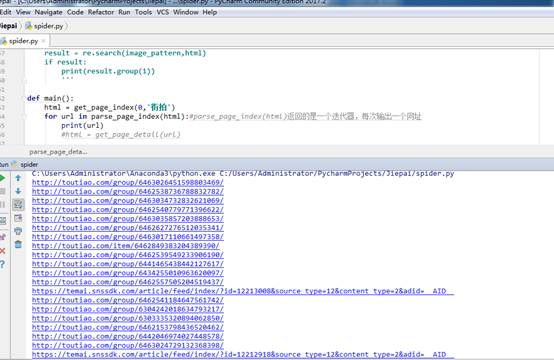Open toutiao group link ending 7617
Image resolution: width=554 pixels, height=360 pixels.
point(128,264)
